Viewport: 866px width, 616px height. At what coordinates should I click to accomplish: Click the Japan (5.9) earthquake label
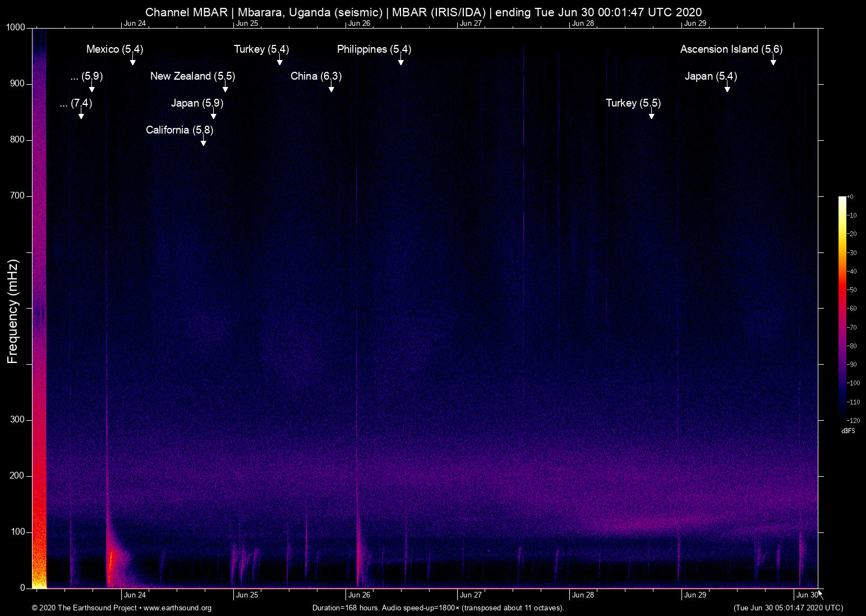point(197,103)
